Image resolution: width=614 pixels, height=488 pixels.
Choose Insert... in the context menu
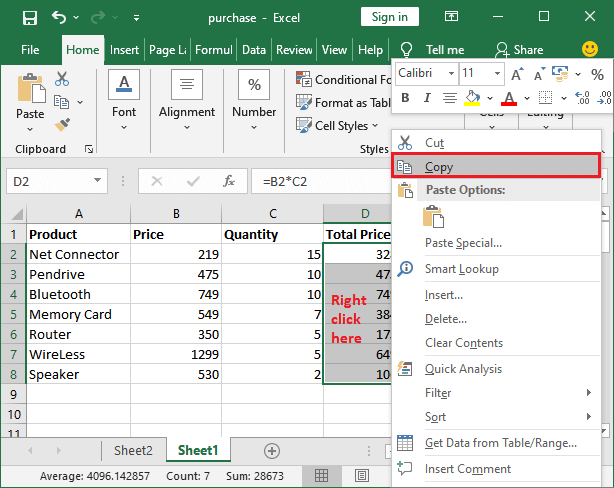[496, 295]
